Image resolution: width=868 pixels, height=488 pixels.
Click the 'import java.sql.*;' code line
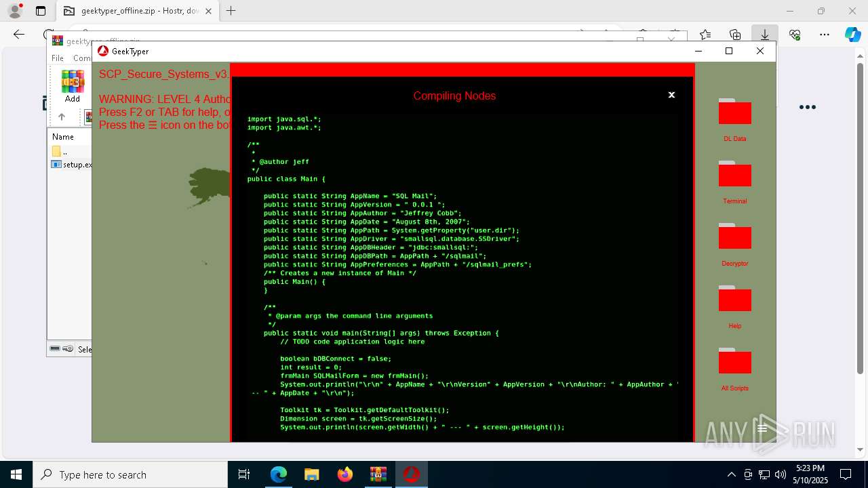(x=284, y=119)
